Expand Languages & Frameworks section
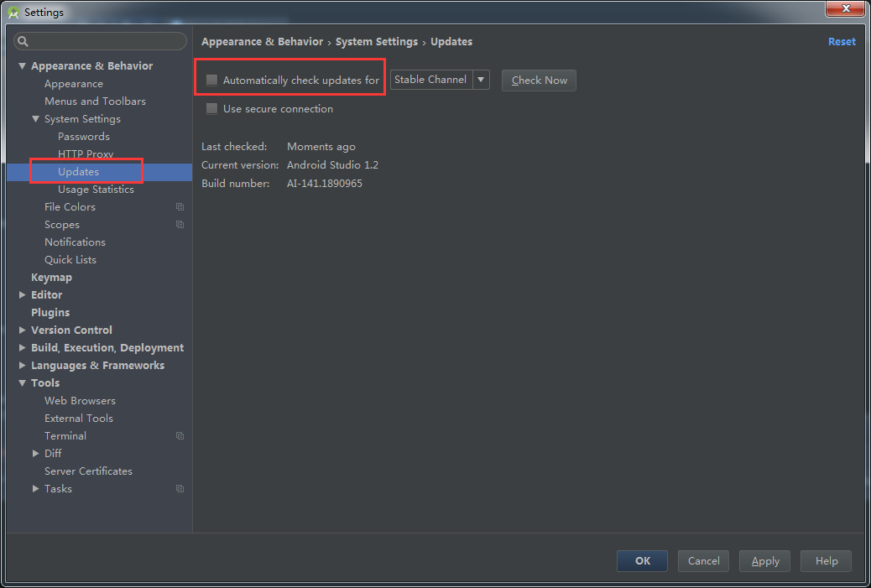 click(x=22, y=366)
